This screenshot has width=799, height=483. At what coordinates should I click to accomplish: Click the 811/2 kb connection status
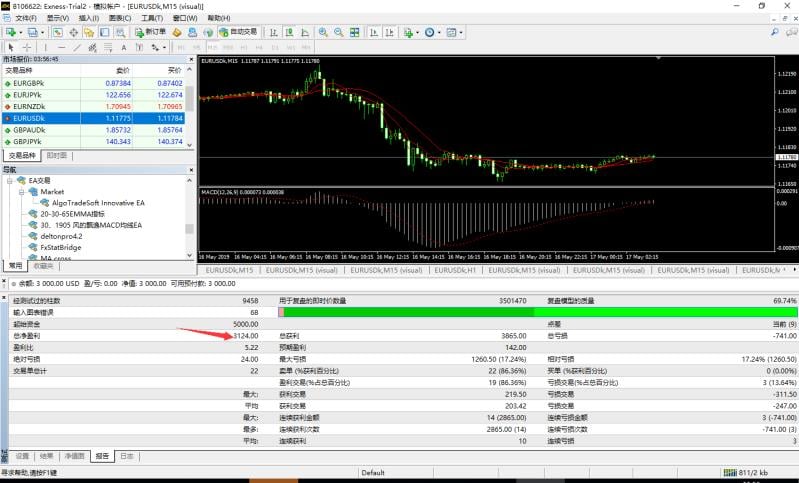pyautogui.click(x=746, y=473)
